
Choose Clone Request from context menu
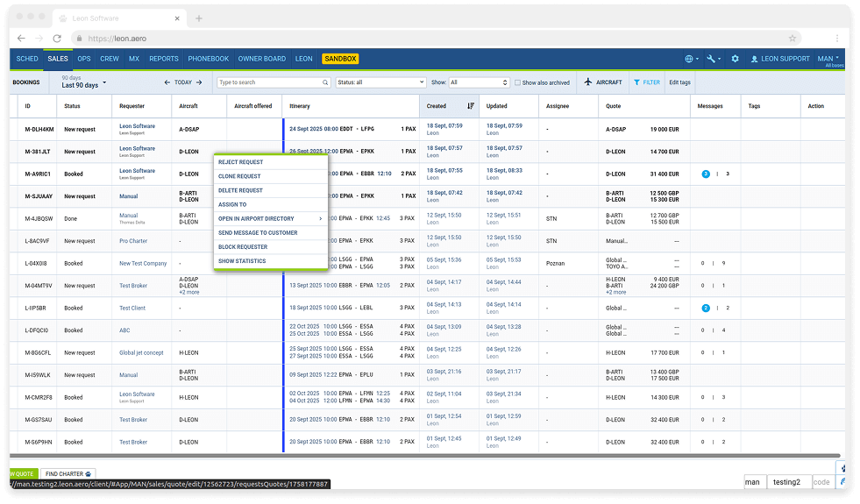[270, 176]
